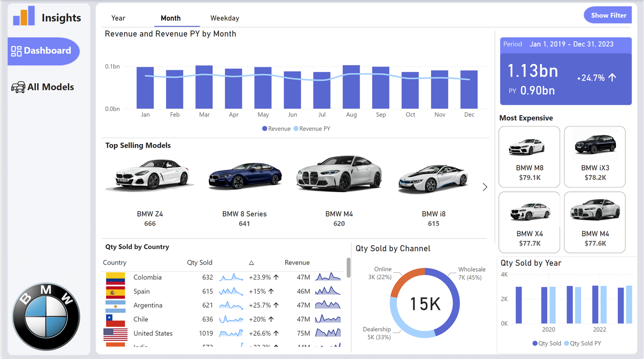Click the Argentina flag icon

115,305
